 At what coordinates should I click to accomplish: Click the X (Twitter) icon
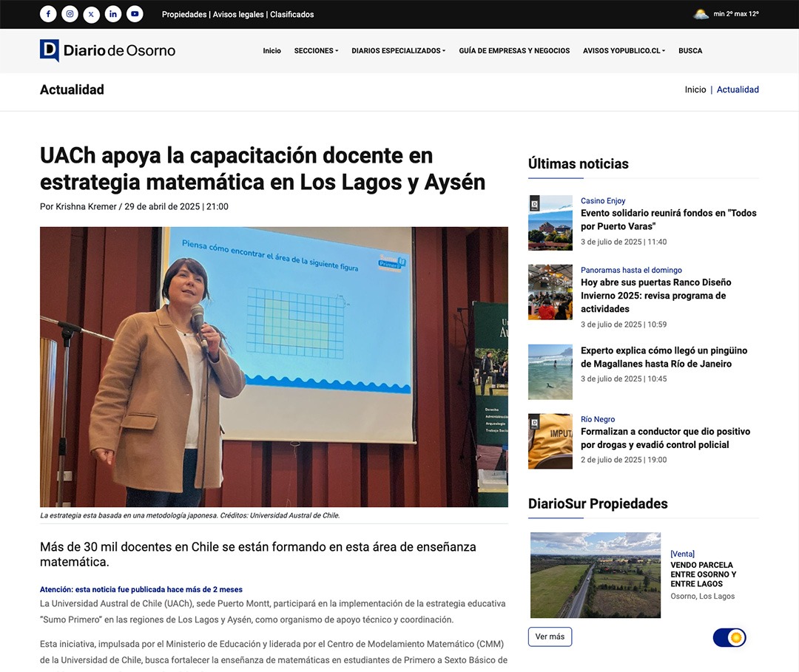(91, 14)
